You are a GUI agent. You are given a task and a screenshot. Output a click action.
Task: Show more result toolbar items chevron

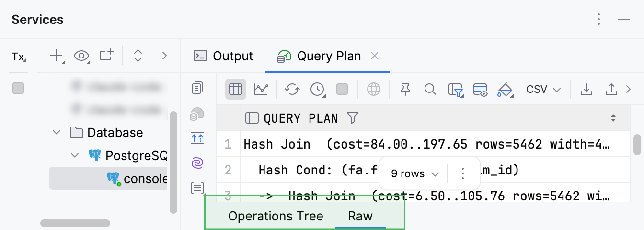point(629,89)
